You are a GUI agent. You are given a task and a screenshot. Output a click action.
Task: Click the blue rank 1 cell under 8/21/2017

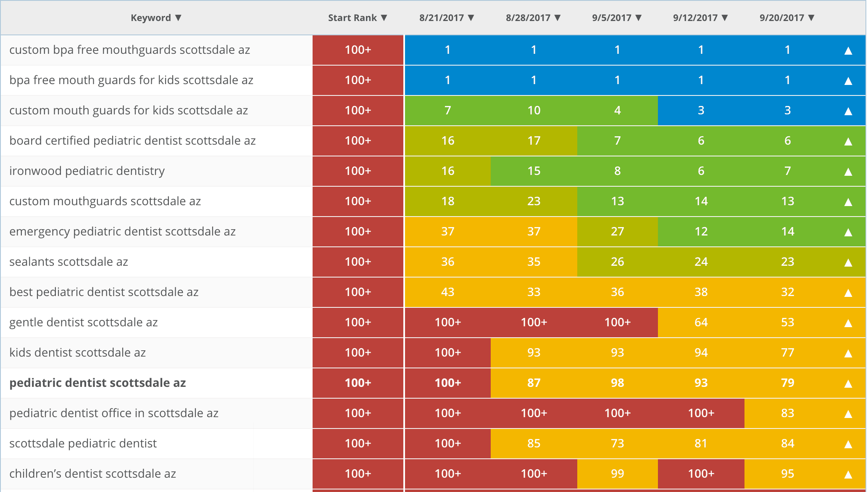[447, 50]
